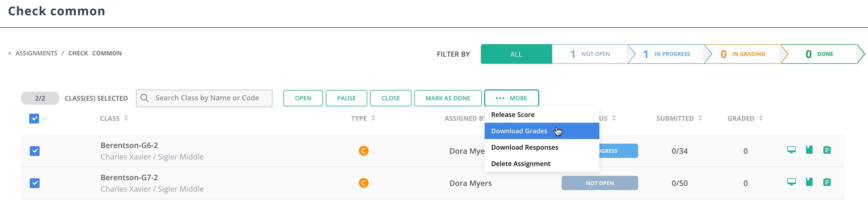Open class Berentson-G6-2
The image size is (868, 205).
point(129,145)
